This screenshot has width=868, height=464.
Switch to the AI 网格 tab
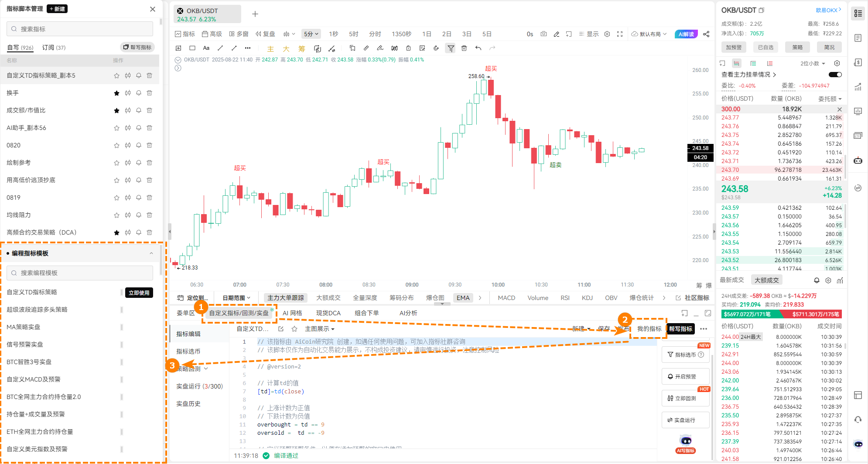click(292, 313)
